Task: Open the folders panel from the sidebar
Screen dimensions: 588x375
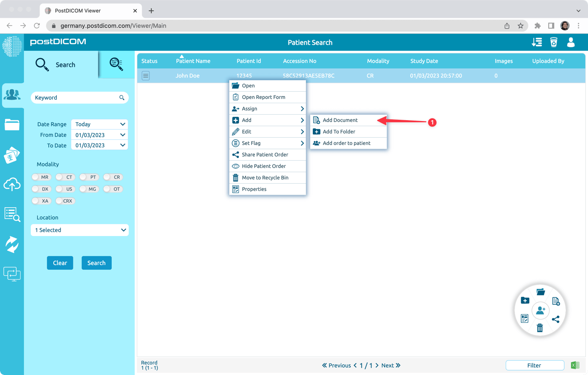Action: click(x=12, y=125)
